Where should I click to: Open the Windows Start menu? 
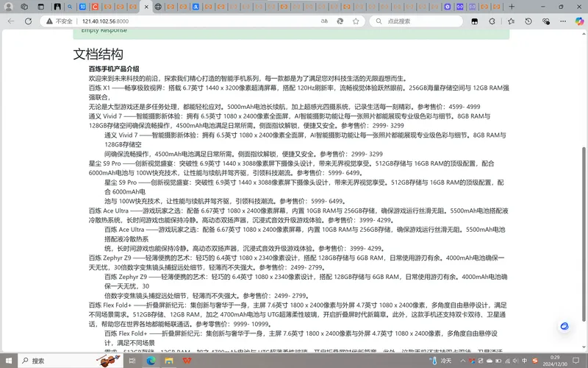coord(8,361)
